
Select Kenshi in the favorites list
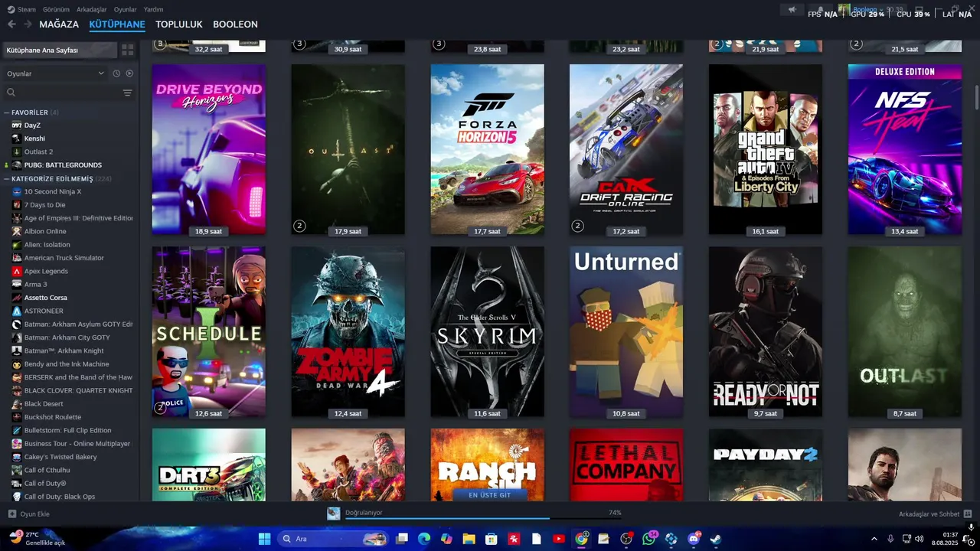34,139
